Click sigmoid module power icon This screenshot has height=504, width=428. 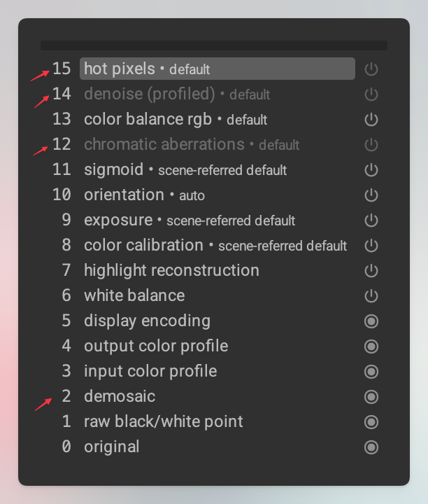tap(371, 170)
